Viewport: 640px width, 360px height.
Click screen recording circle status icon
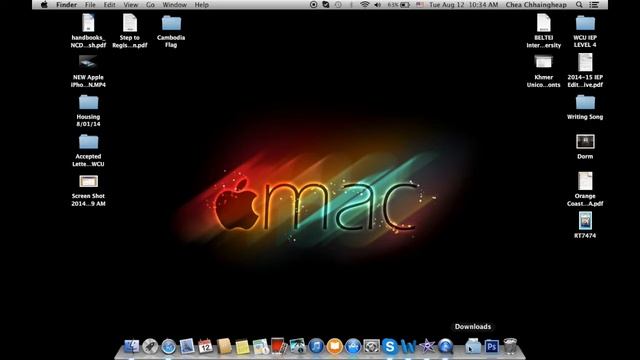pos(313,4)
